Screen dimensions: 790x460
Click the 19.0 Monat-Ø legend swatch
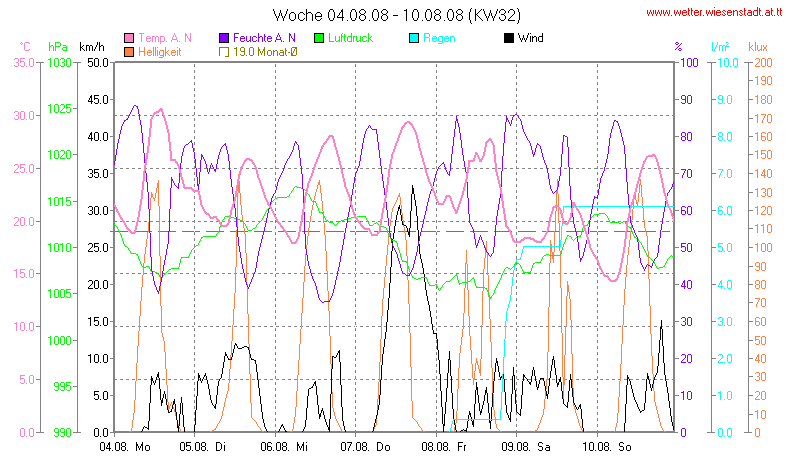click(224, 52)
